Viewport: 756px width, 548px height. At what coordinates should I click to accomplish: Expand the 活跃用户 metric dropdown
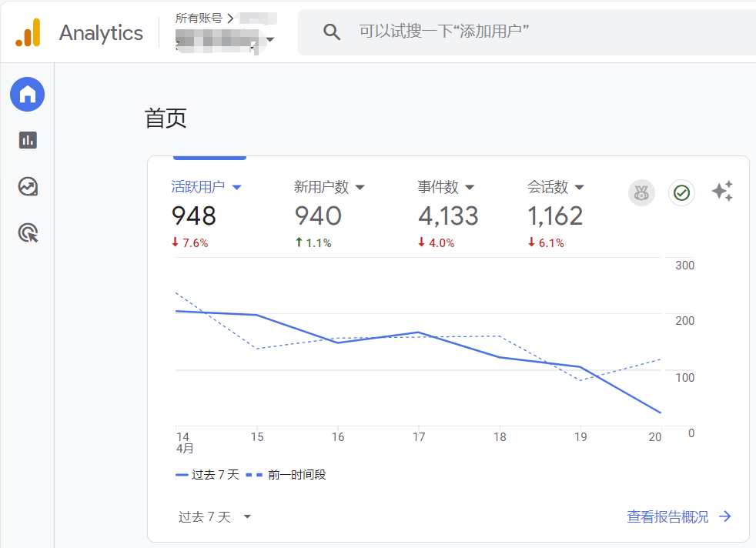[x=237, y=187]
